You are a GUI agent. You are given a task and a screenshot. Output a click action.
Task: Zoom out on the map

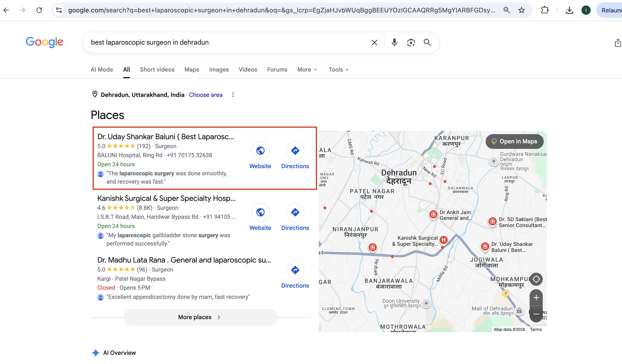pyautogui.click(x=536, y=314)
